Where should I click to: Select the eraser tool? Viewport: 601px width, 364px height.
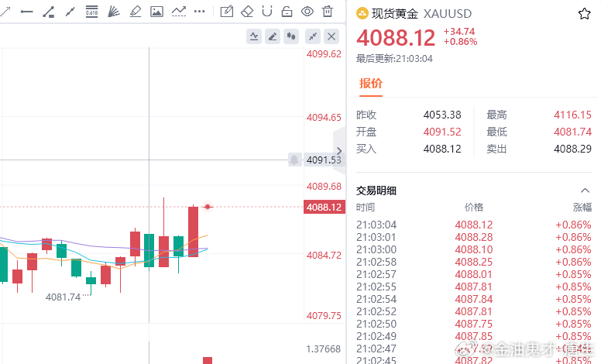click(247, 12)
